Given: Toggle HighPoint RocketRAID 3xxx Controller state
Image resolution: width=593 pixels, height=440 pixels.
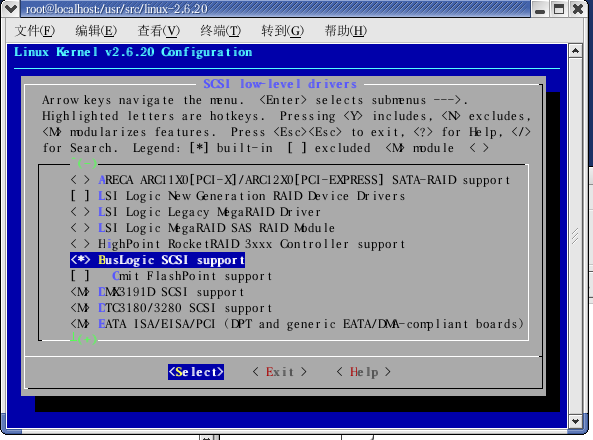Looking at the screenshot, I should click(80, 244).
